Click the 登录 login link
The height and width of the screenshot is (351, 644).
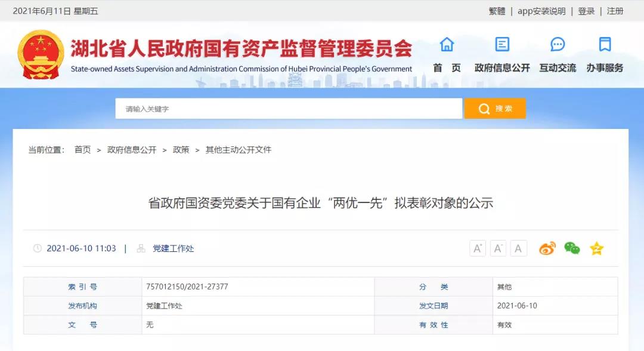pyautogui.click(x=586, y=11)
